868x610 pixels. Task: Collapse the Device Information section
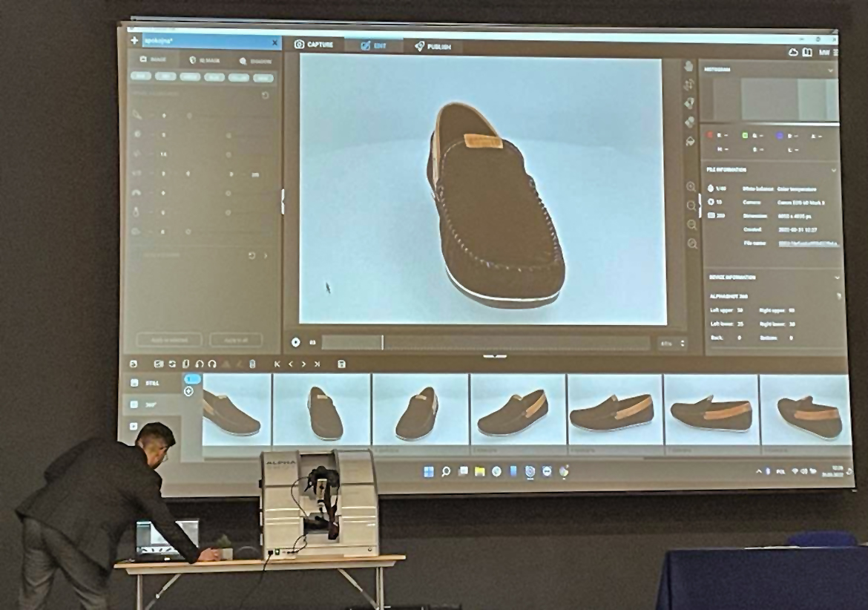(836, 278)
